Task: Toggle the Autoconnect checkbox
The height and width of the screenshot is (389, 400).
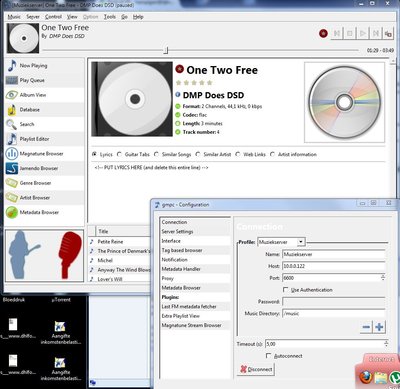Action: [269, 356]
